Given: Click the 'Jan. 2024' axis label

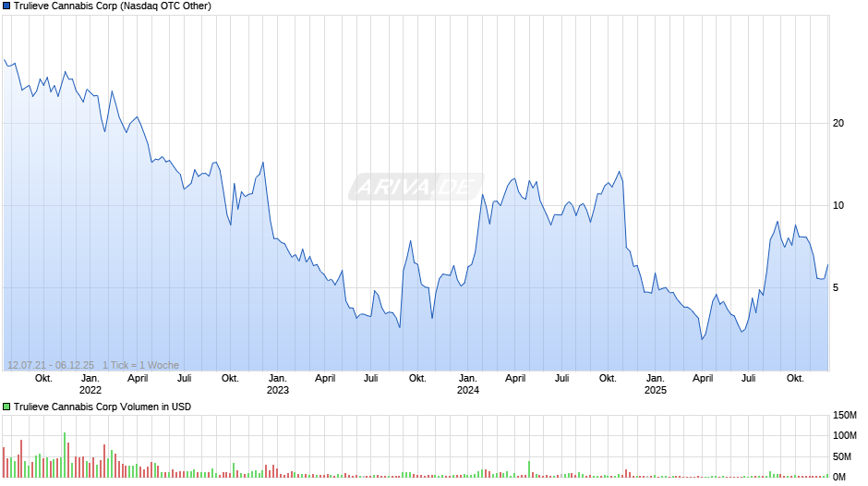Looking at the screenshot, I should tap(468, 384).
